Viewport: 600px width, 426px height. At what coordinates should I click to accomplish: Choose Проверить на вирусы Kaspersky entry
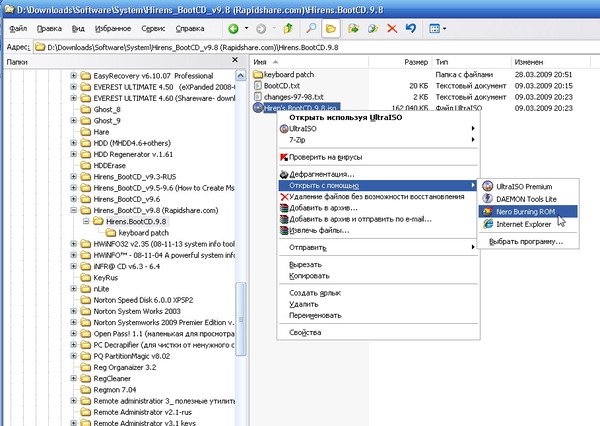pos(378,157)
